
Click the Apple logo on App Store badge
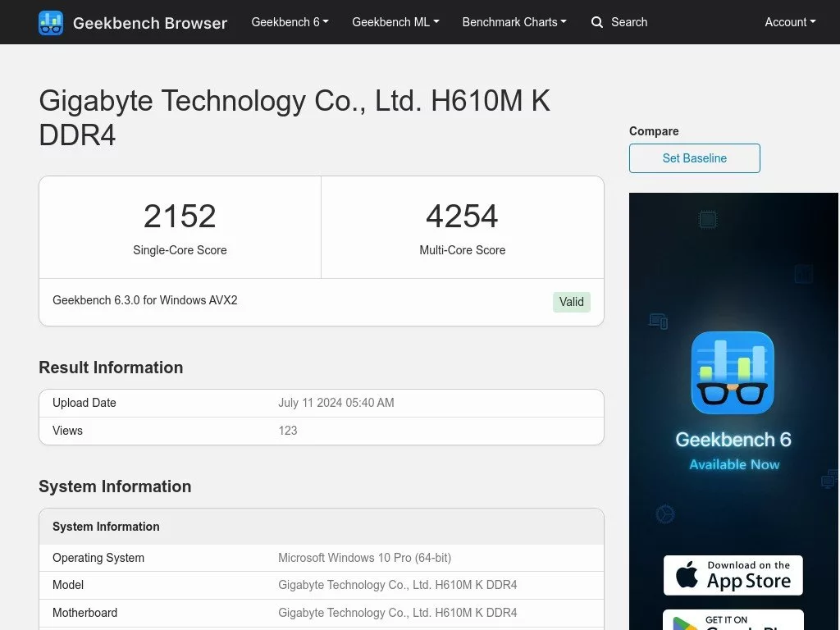coord(687,576)
